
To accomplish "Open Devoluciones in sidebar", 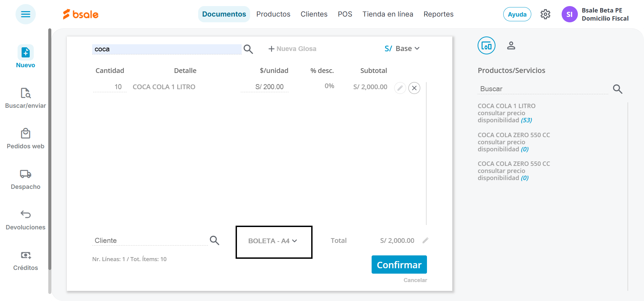I will [x=26, y=220].
